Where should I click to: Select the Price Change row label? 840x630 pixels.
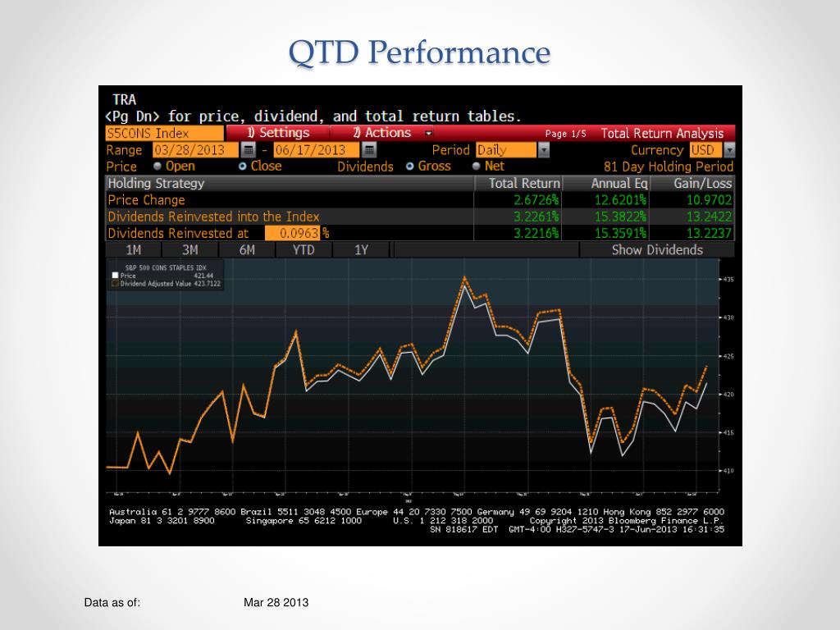pyautogui.click(x=146, y=200)
